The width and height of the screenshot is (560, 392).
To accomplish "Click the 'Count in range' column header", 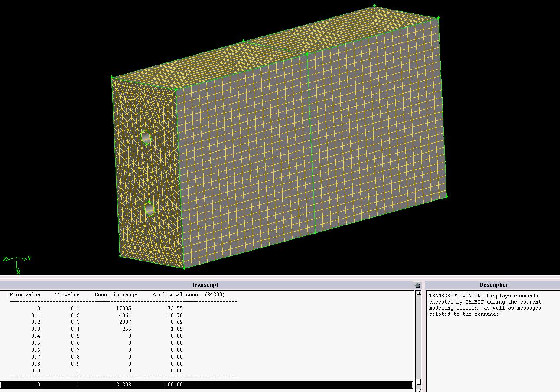I will point(116,294).
